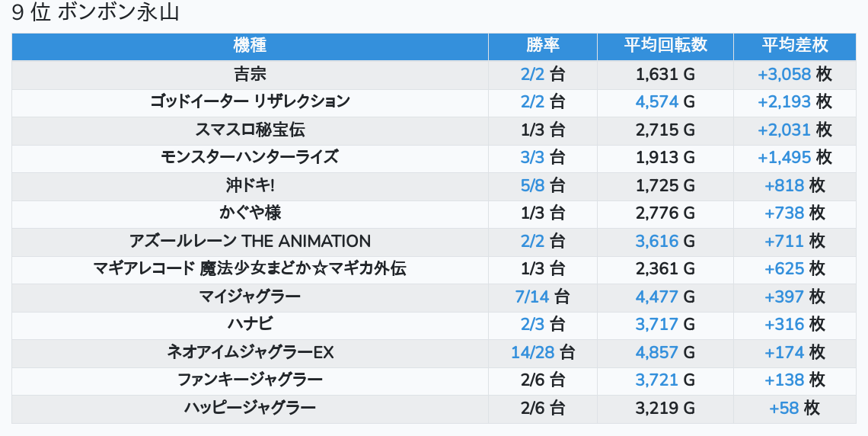Select the 吉宗 machine row

tap(250, 74)
